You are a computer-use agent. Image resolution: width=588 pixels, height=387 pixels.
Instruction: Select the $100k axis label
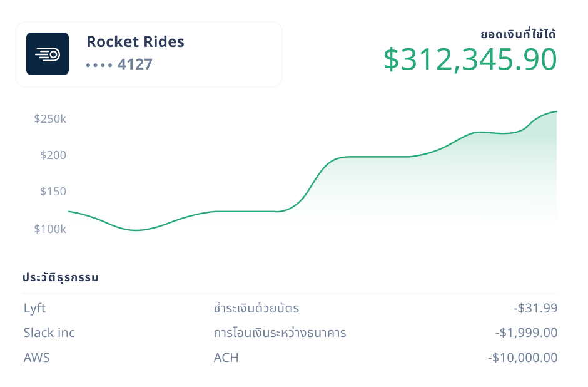tap(50, 229)
